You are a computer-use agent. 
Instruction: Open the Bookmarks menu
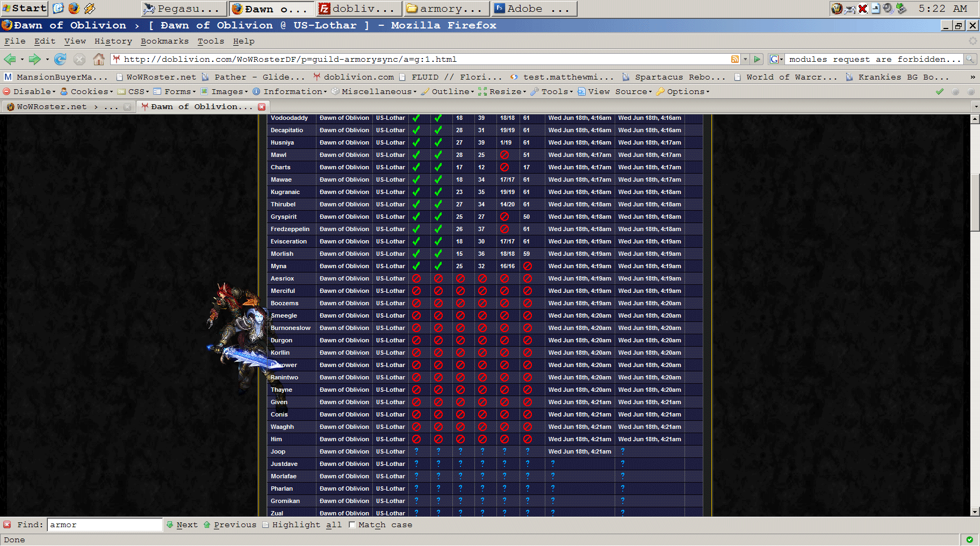[x=164, y=41]
